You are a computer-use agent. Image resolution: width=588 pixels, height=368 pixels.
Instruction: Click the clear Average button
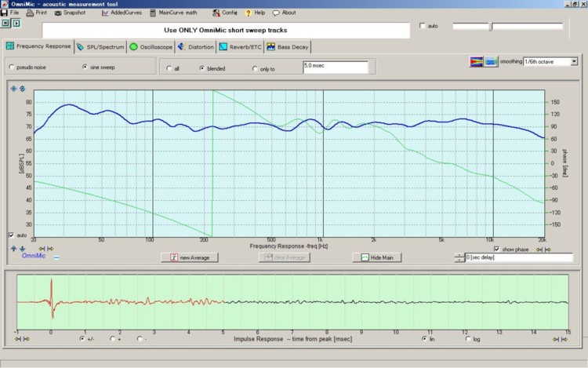pyautogui.click(x=285, y=257)
